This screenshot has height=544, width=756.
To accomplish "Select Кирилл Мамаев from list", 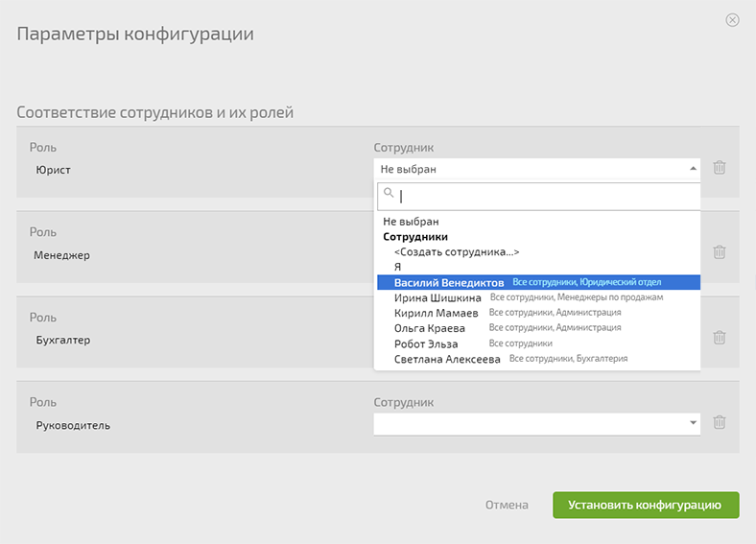I will 538,313.
